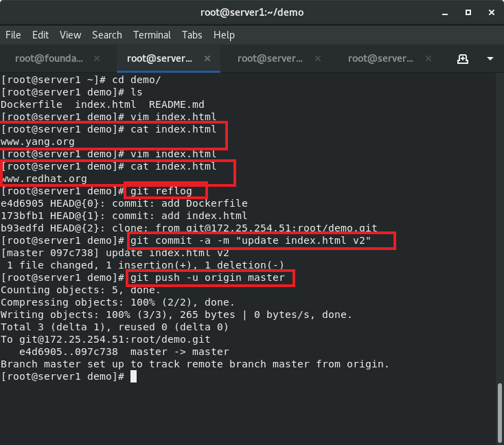Click 'e4d6905..097c738 master -> master' line

click(124, 352)
